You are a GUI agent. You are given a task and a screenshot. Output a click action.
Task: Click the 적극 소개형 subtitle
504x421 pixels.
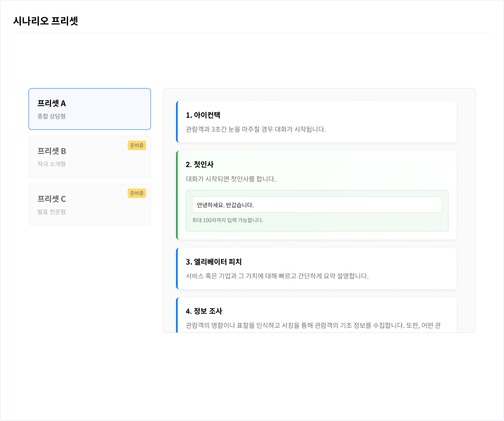(51, 164)
